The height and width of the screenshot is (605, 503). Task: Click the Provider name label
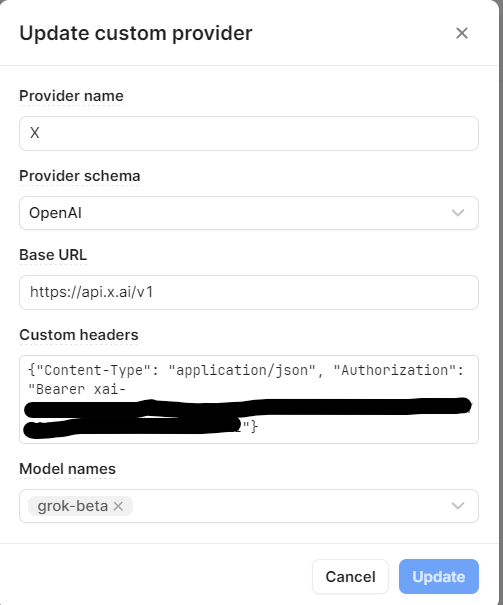(71, 96)
